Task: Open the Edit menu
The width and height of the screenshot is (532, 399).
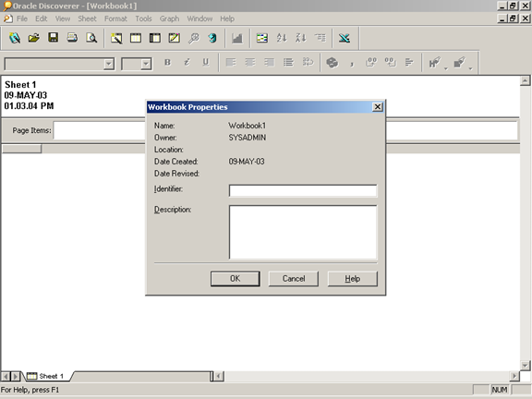Action: [x=41, y=18]
